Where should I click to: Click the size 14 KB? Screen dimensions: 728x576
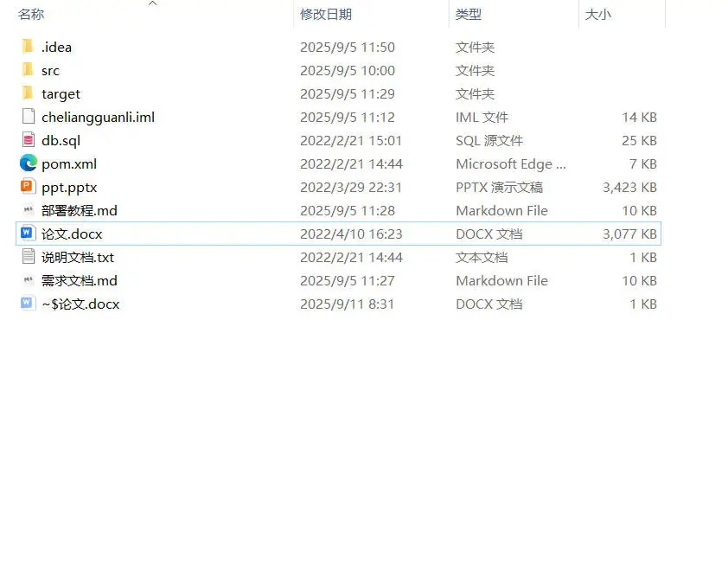pos(639,117)
